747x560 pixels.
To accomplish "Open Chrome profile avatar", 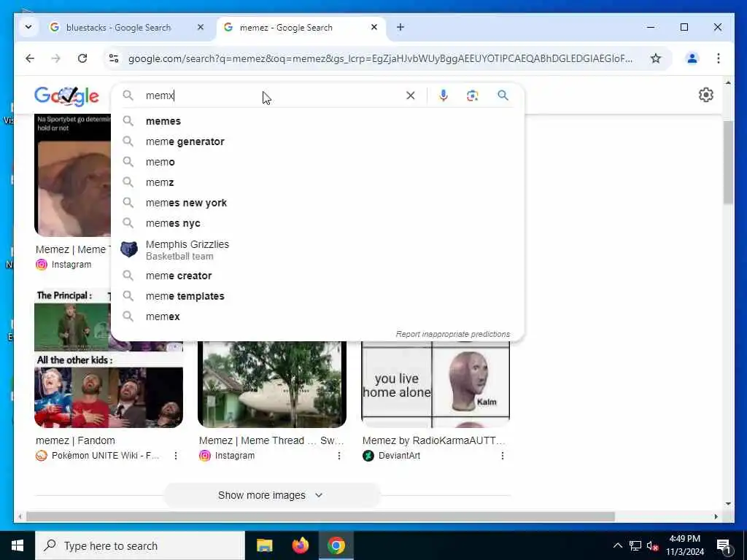I will click(x=692, y=58).
